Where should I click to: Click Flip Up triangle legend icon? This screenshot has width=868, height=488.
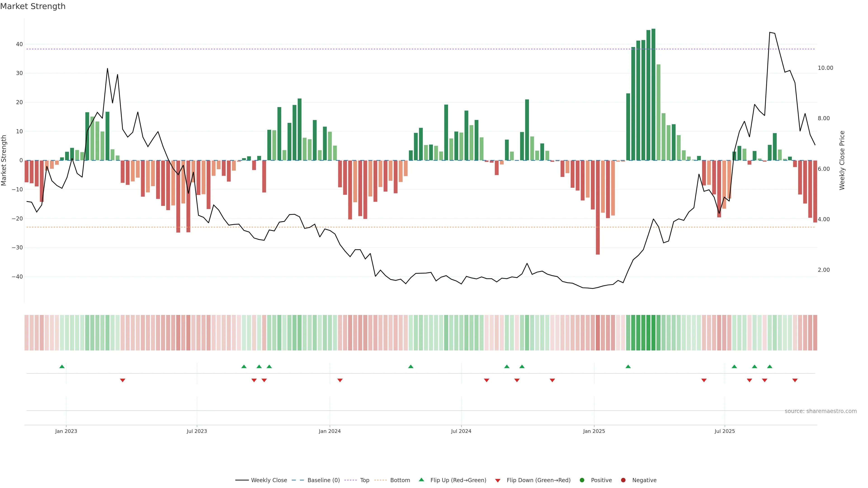(x=421, y=480)
